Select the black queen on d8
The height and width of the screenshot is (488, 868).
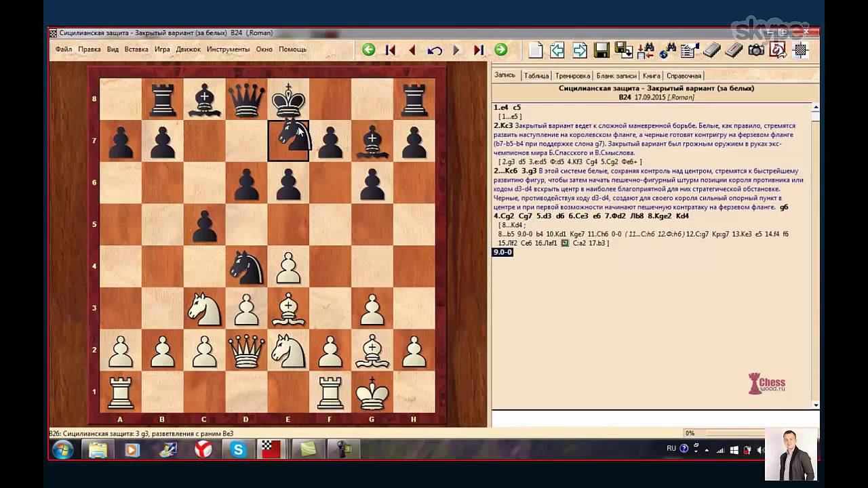246,100
